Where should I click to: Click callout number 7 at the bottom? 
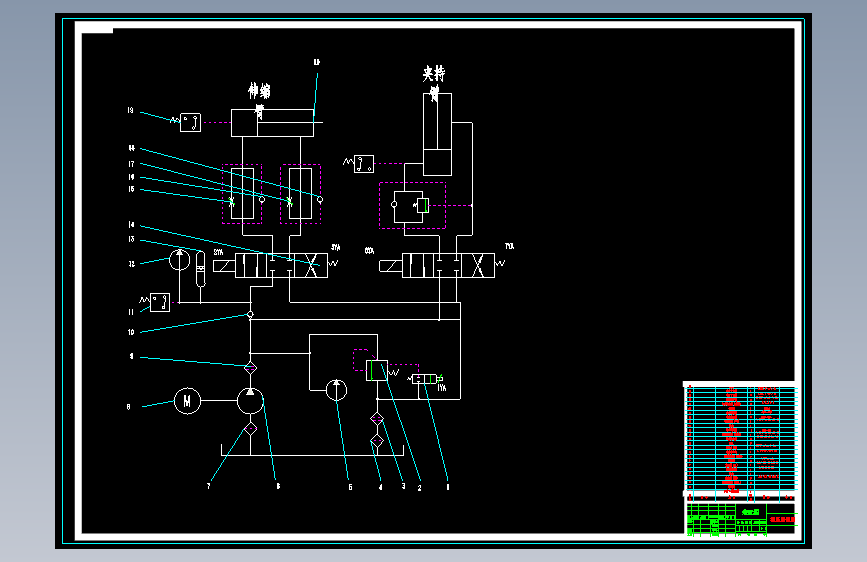click(208, 486)
